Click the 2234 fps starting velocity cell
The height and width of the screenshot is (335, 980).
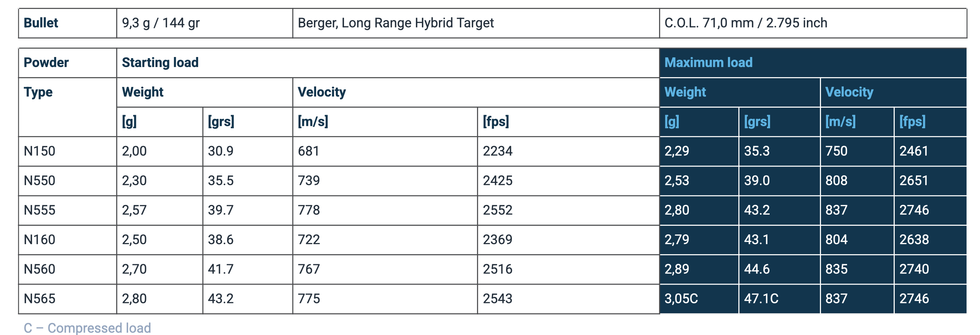tap(568, 151)
